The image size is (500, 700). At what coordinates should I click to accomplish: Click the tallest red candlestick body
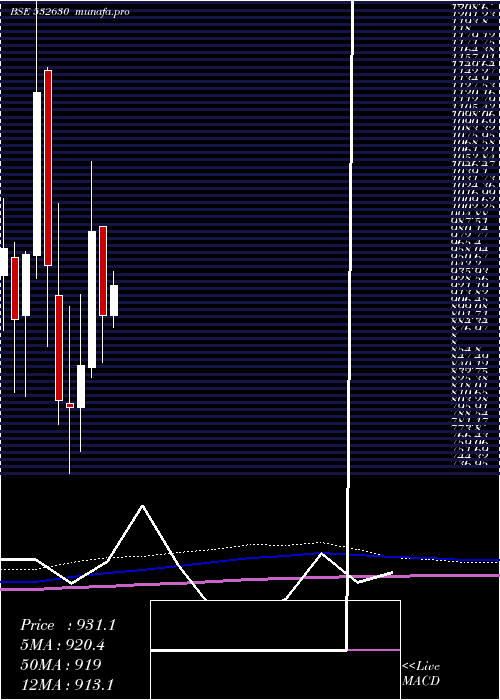coord(48,168)
